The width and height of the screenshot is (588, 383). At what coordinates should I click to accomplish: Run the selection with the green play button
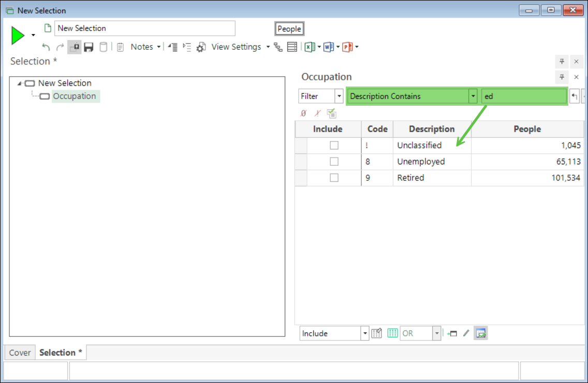[17, 36]
